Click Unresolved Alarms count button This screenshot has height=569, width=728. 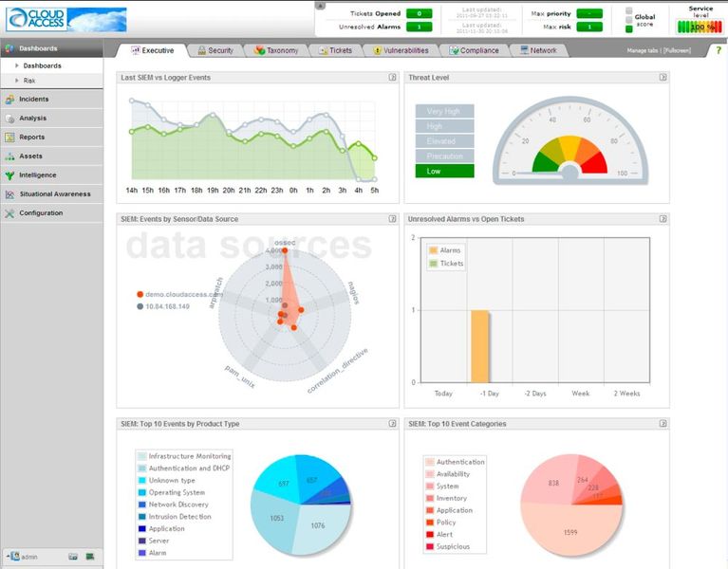click(419, 27)
